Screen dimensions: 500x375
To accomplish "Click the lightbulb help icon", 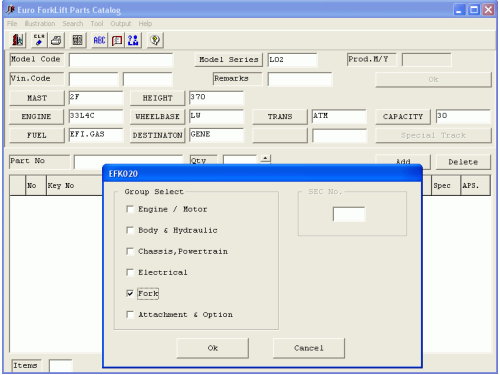I will click(x=155, y=40).
